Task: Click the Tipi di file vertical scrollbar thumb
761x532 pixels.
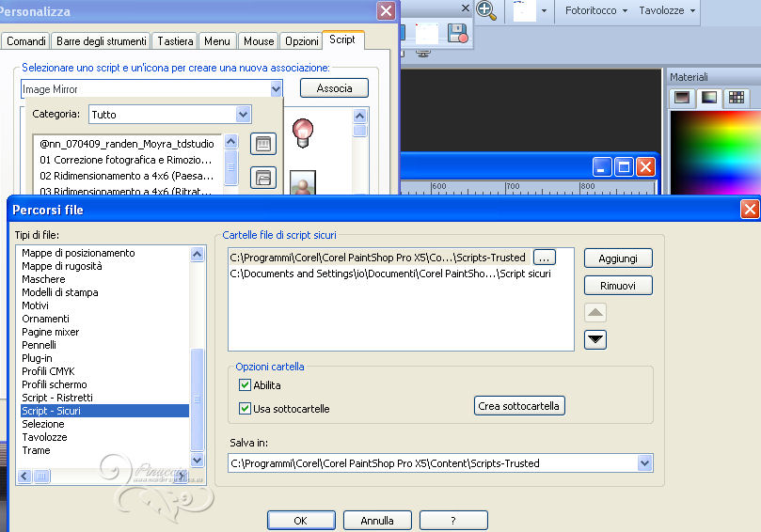Action: pos(197,399)
